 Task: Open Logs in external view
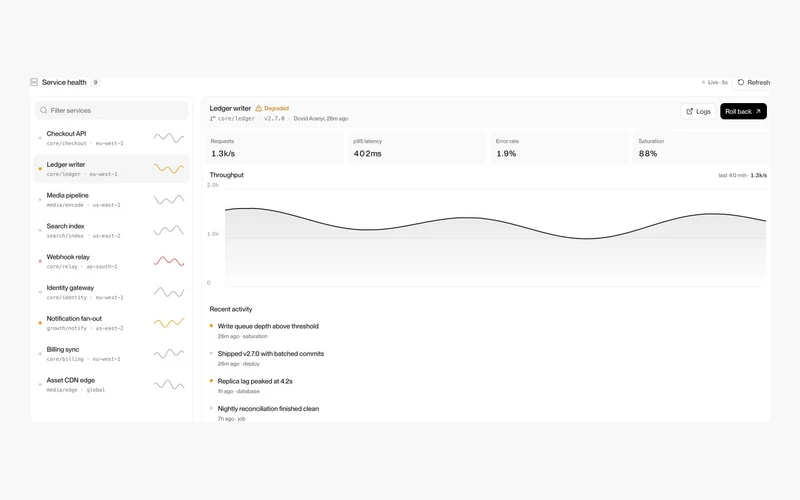(698, 111)
